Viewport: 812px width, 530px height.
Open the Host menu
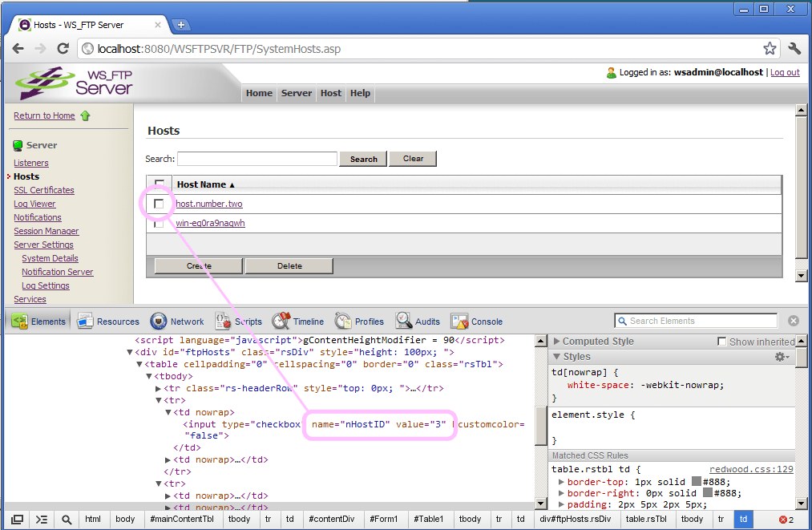coord(331,93)
